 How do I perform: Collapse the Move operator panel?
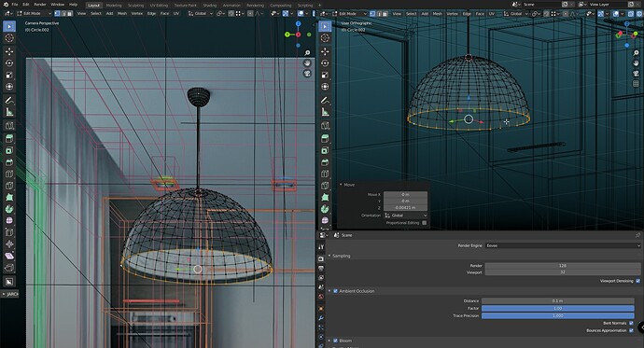[341, 185]
